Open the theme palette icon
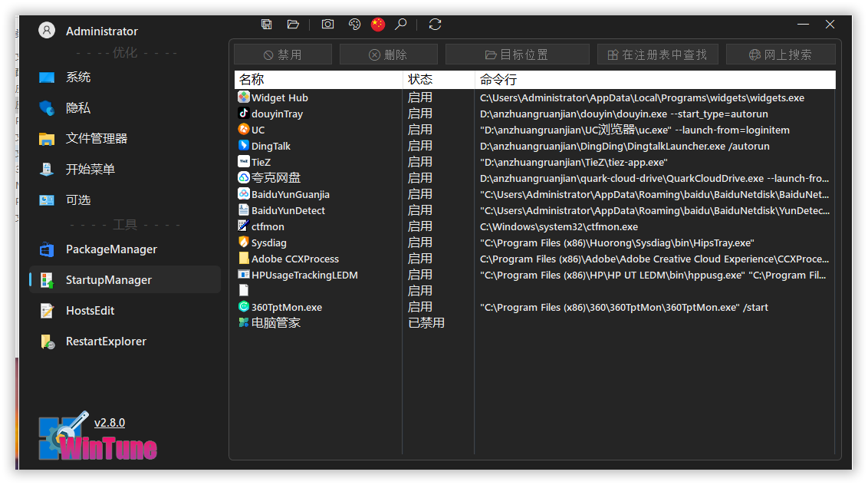Screen dimensions: 868x485 point(354,25)
